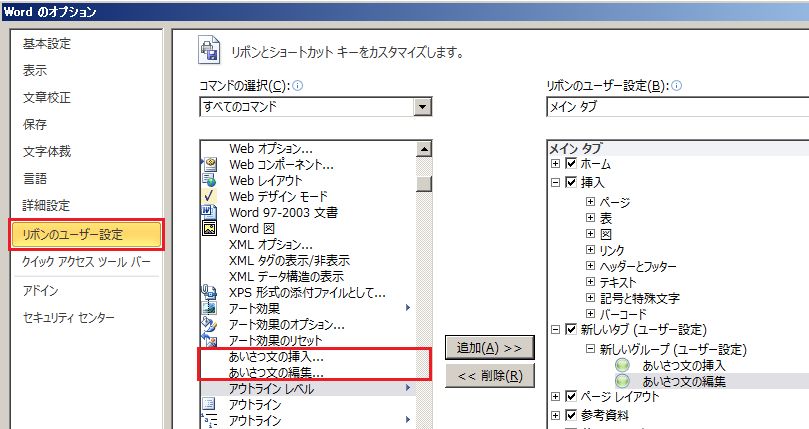Expand the バーコード group
The width and height of the screenshot is (809, 429).
(590, 313)
